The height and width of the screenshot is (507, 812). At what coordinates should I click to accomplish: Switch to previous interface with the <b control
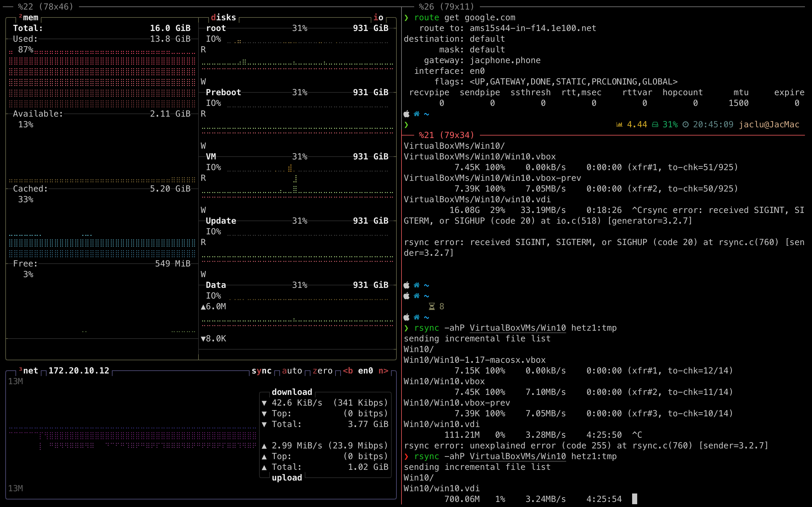click(x=348, y=370)
